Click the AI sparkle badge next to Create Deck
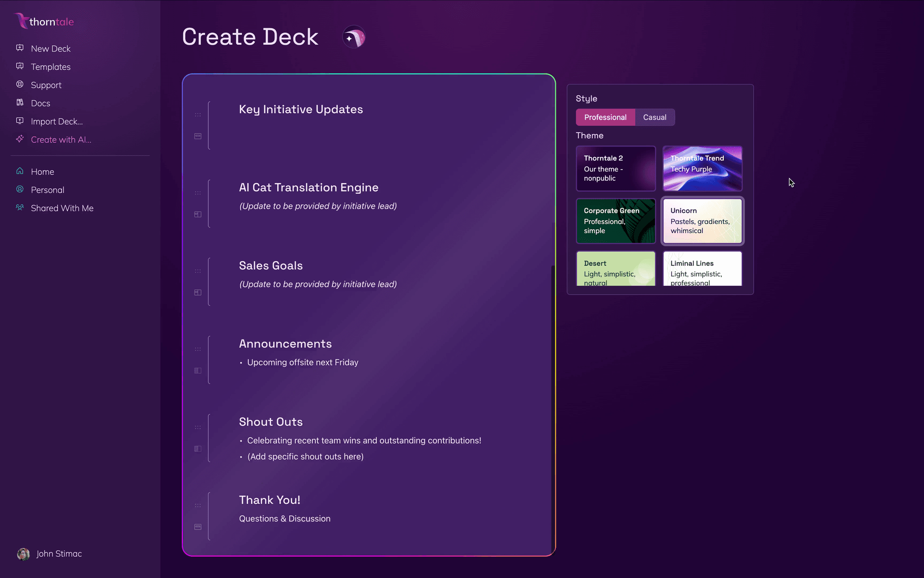 pyautogui.click(x=354, y=37)
